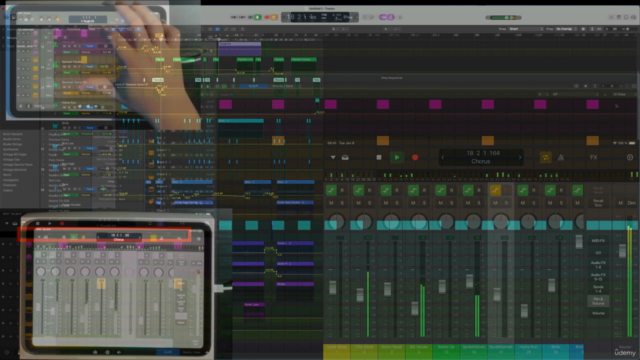The width and height of the screenshot is (640, 360).
Task: Select the Cho Vocal channel name label
Action: click(x=364, y=351)
